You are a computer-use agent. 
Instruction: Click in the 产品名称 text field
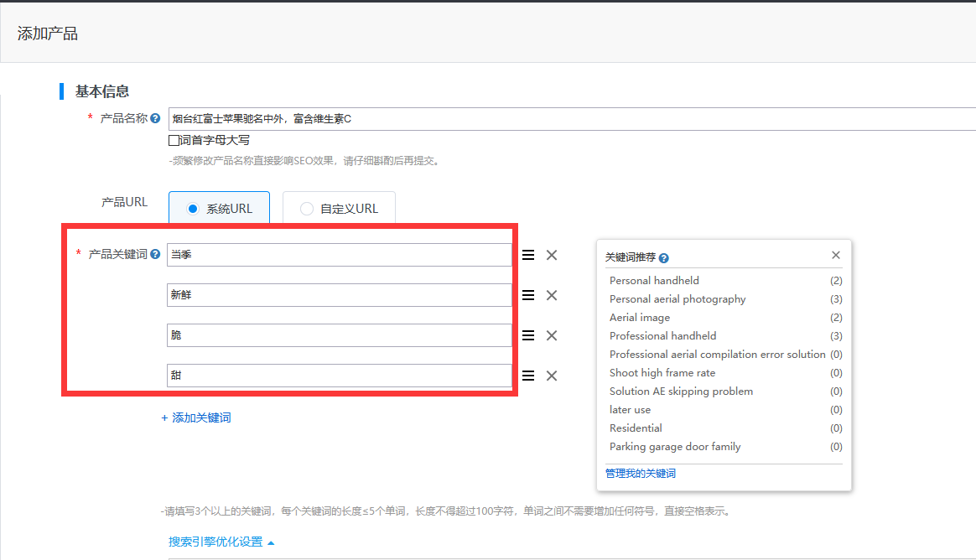pos(570,119)
